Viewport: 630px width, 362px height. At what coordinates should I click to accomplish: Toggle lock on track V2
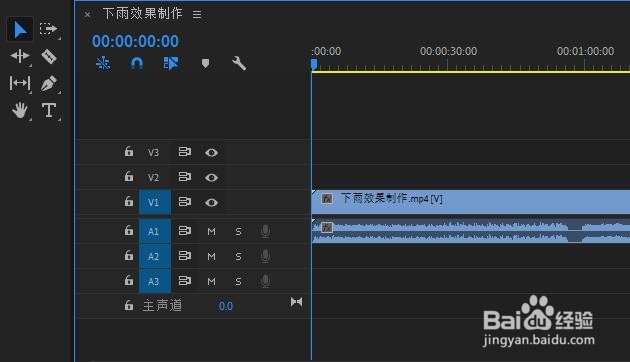[129, 177]
